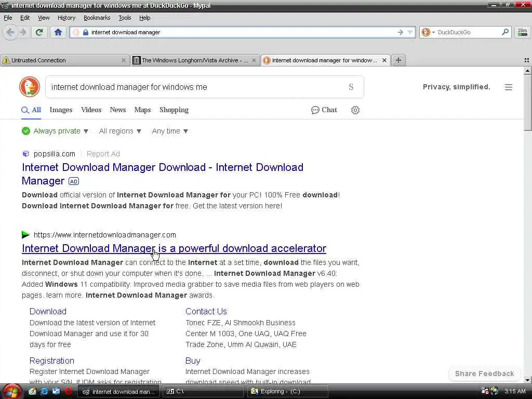Screen dimensions: 532x399
Task: Open the Download sitelink
Action: [48, 312]
